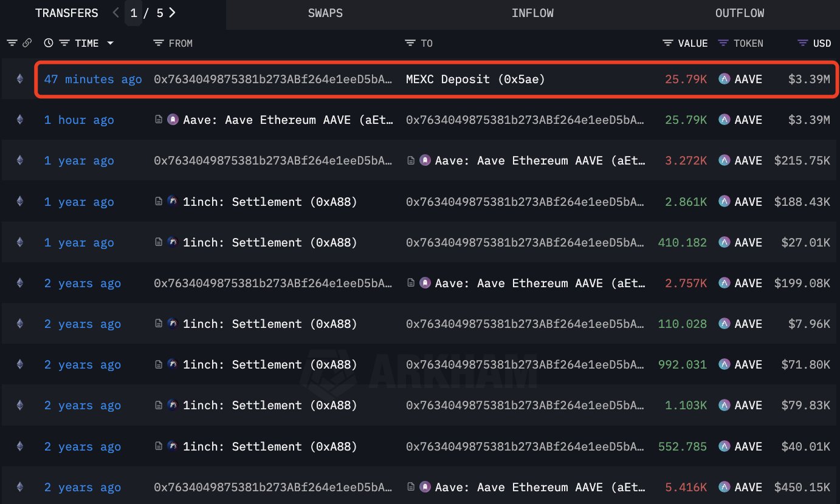Click the clock icon beside TIME
The height and width of the screenshot is (504, 840).
tap(49, 43)
